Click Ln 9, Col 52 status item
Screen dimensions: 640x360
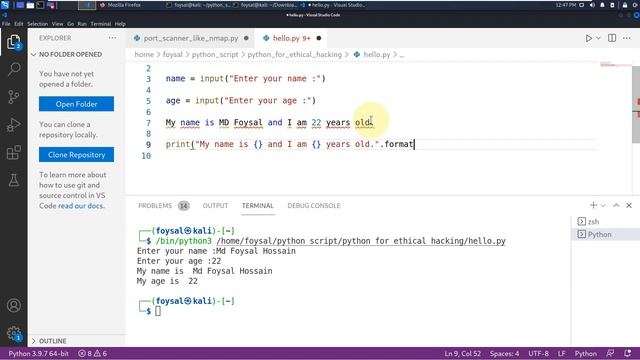tap(462, 353)
